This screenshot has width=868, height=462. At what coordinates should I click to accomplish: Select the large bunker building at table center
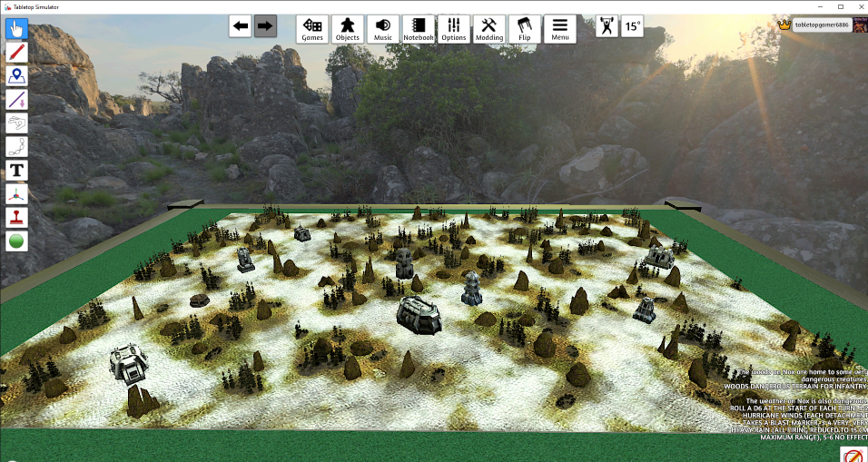pyautogui.click(x=419, y=315)
